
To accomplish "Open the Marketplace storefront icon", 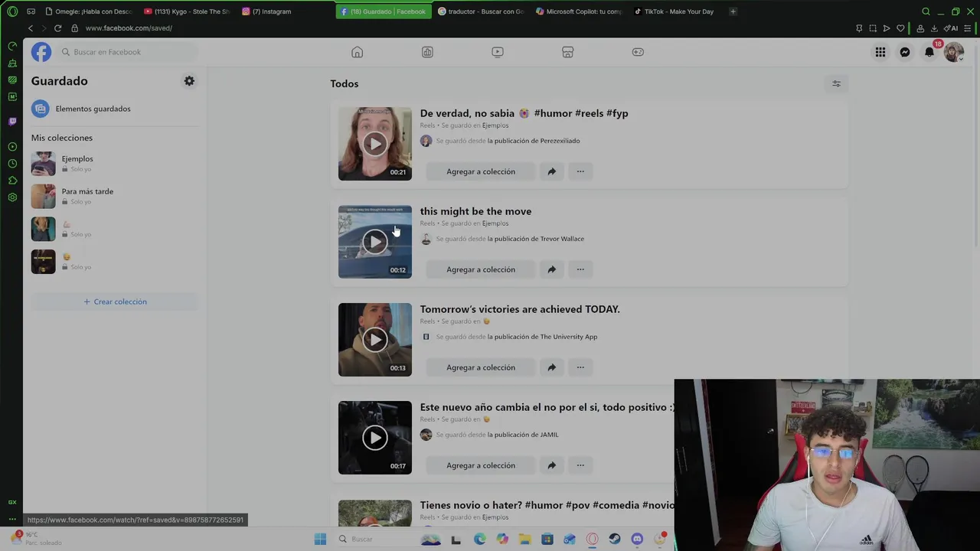I will pos(567,52).
